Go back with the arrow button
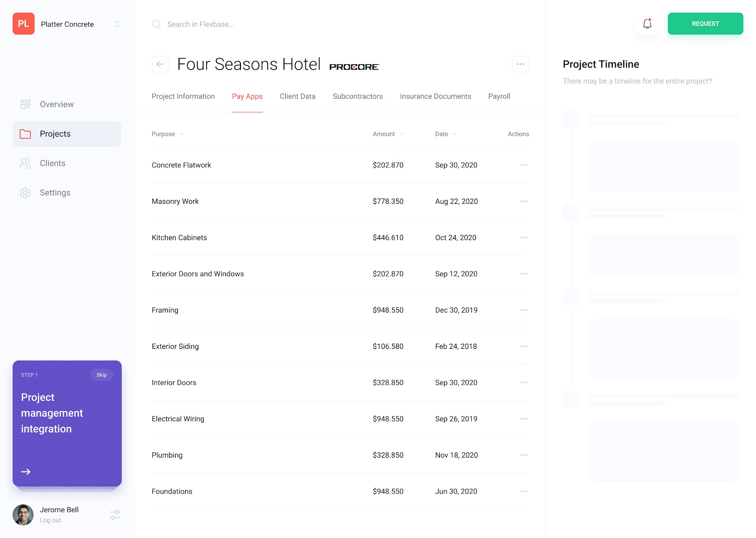The image size is (756, 538). coord(160,64)
